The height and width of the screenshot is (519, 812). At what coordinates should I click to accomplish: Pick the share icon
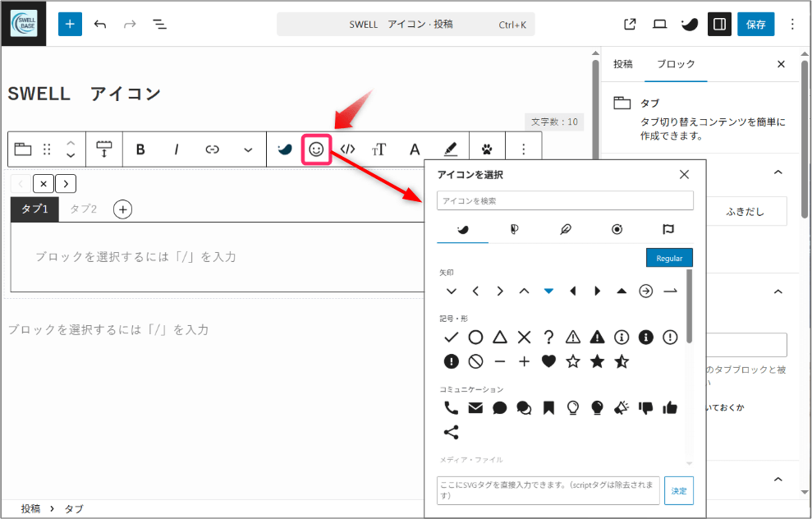451,432
